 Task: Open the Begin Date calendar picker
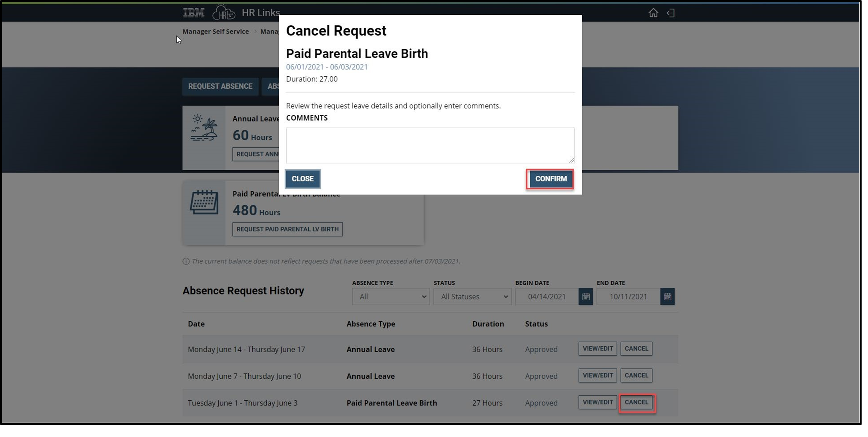coord(586,296)
